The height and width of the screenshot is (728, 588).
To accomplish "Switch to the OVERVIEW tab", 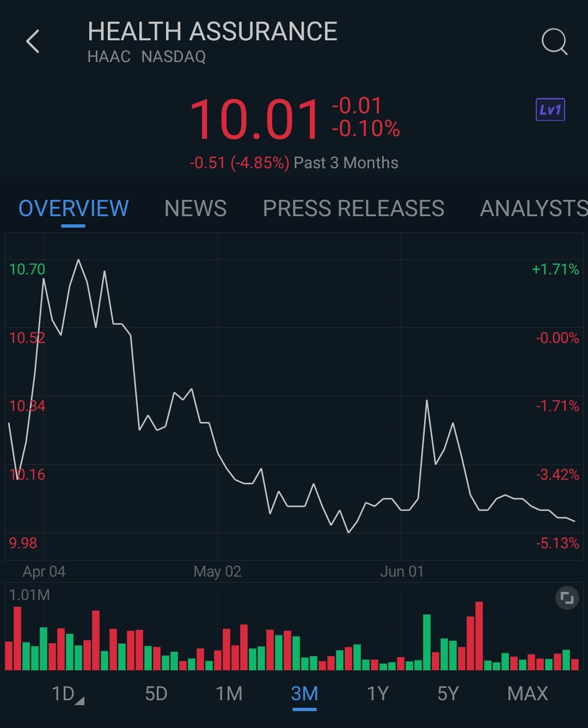I will click(73, 209).
